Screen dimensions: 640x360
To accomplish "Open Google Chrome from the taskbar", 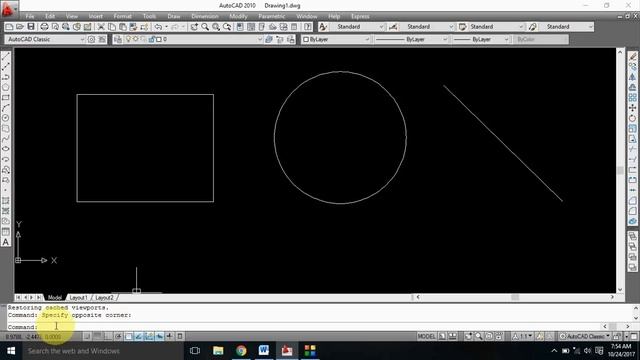I will (x=241, y=351).
